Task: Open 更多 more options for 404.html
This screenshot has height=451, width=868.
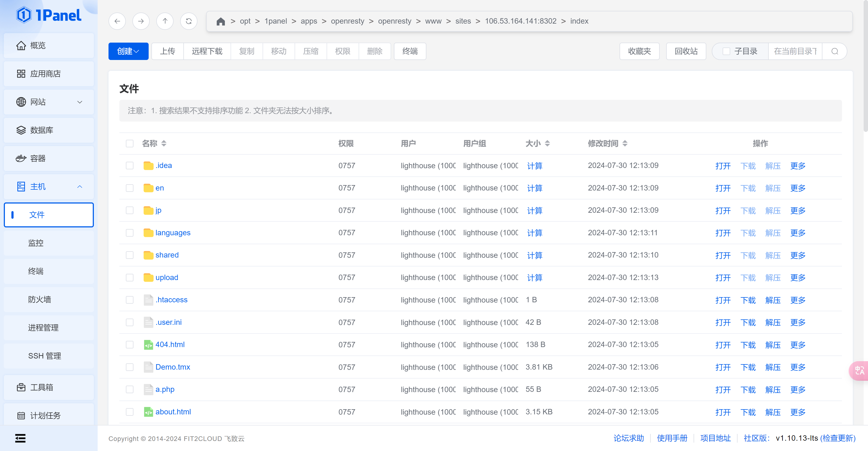Action: coord(797,345)
